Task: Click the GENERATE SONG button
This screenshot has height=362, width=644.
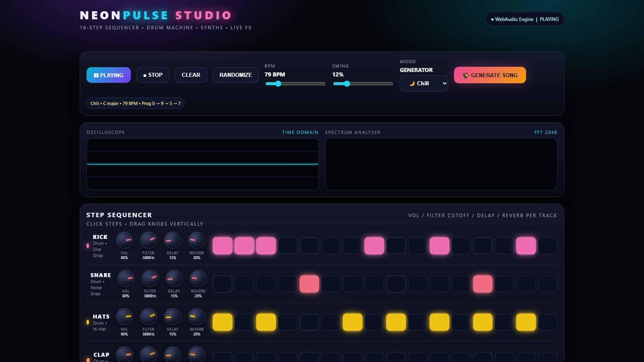Action: tap(490, 75)
